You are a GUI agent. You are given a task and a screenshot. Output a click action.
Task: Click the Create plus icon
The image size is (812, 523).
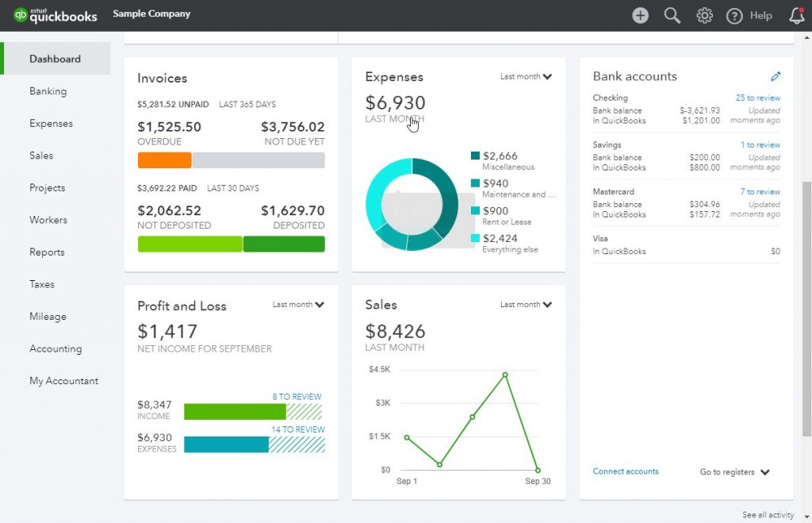click(640, 16)
